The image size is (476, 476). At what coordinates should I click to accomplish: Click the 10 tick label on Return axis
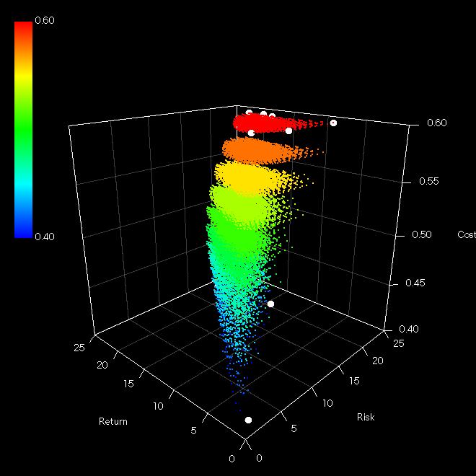158,406
